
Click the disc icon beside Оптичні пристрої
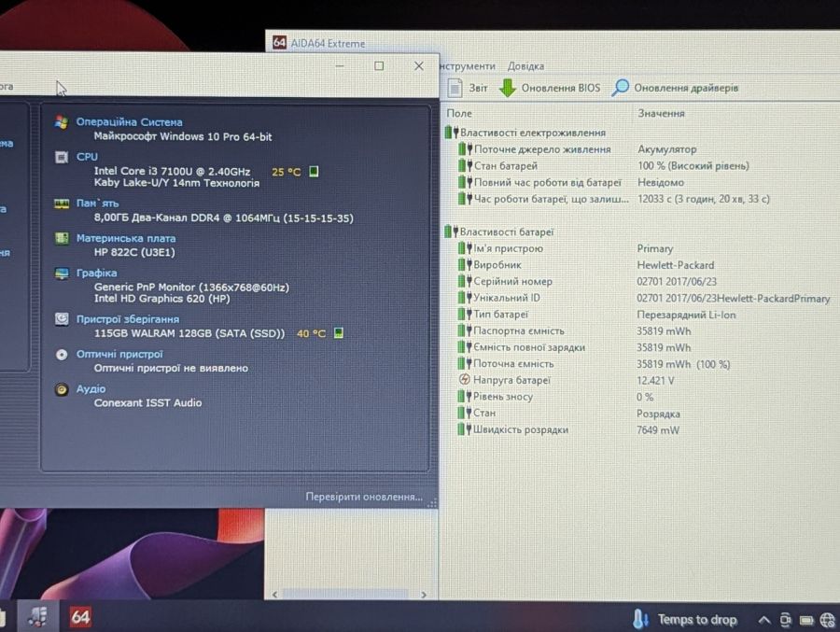[x=62, y=355]
